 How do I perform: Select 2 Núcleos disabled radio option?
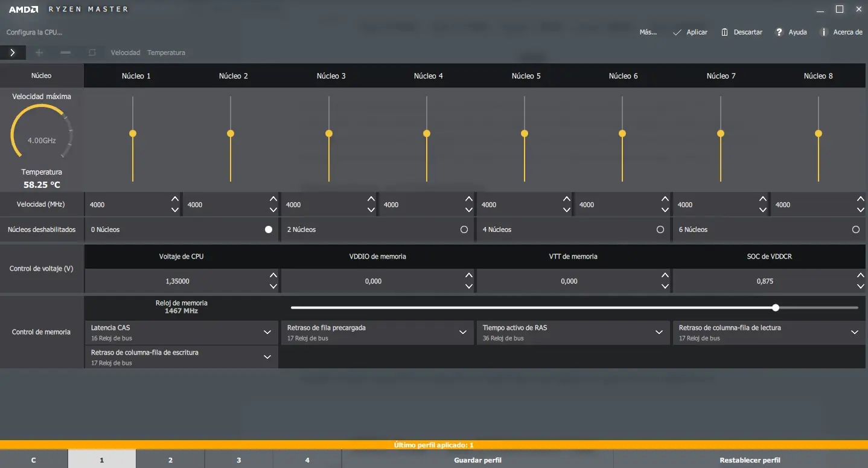pos(464,229)
